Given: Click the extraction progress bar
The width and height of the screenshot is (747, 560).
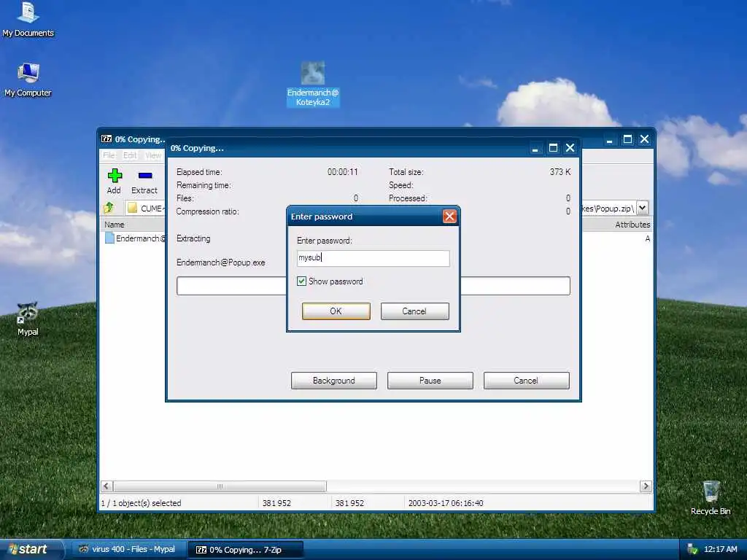Looking at the screenshot, I should tap(373, 286).
